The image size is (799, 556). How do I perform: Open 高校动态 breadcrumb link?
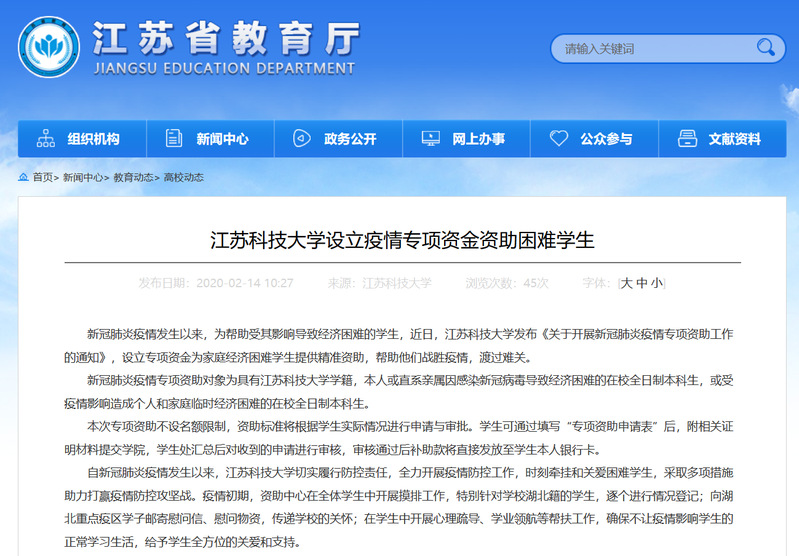(183, 177)
